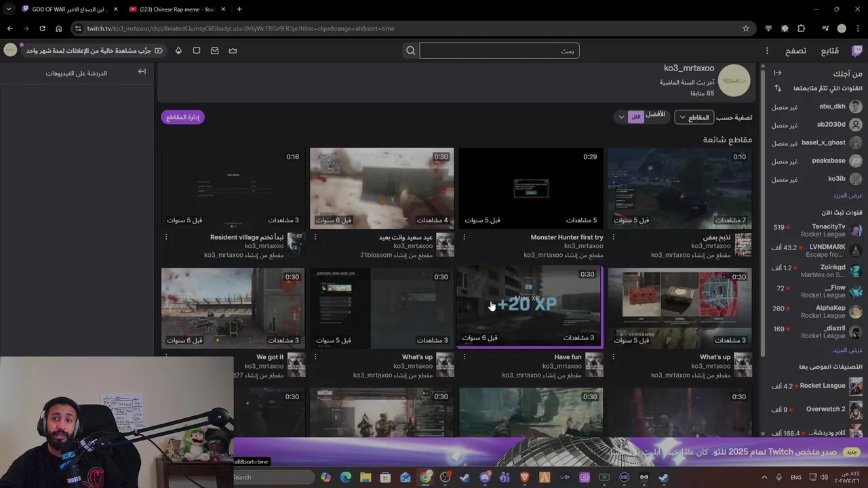Open LVNDMARK live channel
The height and width of the screenshot is (488, 868).
[x=816, y=250]
